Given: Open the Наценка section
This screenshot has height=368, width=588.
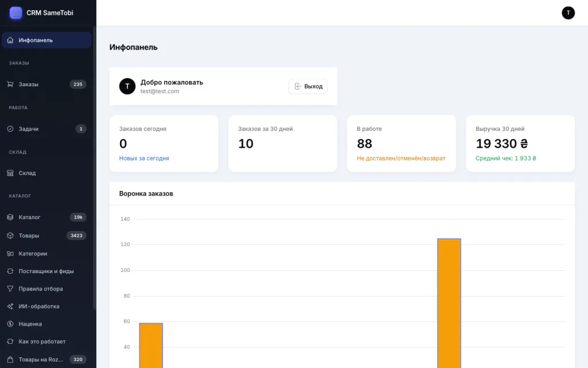Looking at the screenshot, I should pos(47,324).
